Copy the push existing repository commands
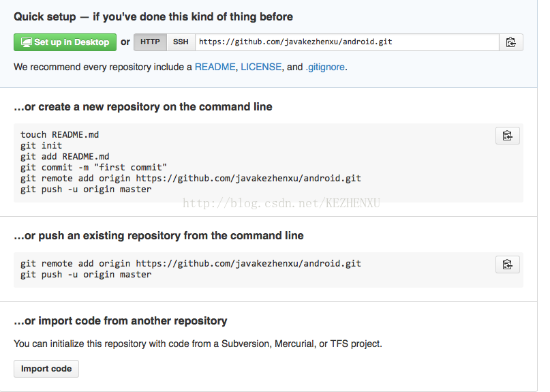Image resolution: width=550 pixels, height=392 pixels. coord(508,265)
